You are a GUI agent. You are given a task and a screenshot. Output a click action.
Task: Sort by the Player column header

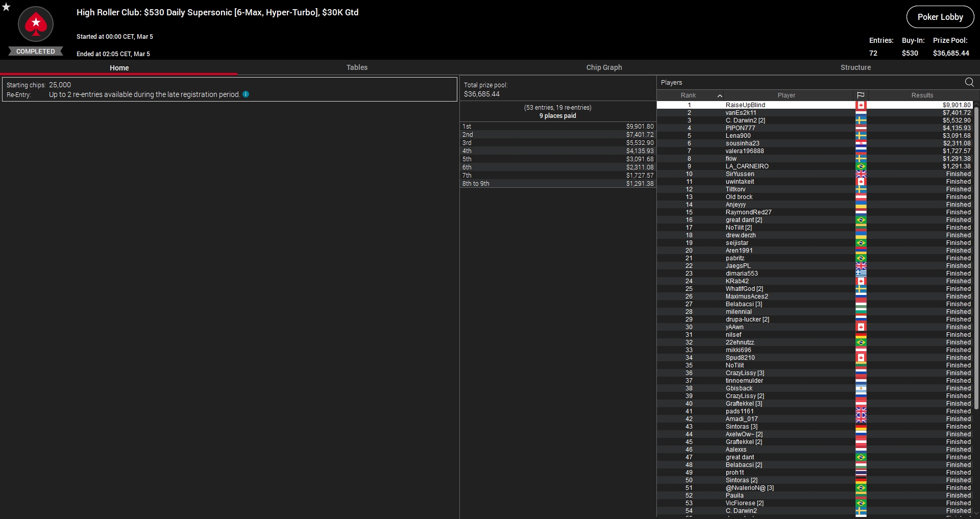click(787, 95)
